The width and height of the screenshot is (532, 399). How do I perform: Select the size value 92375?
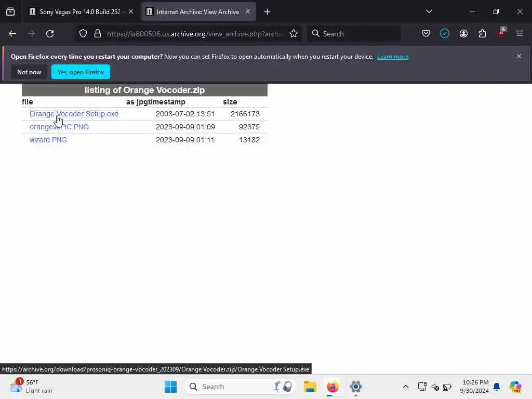point(249,127)
